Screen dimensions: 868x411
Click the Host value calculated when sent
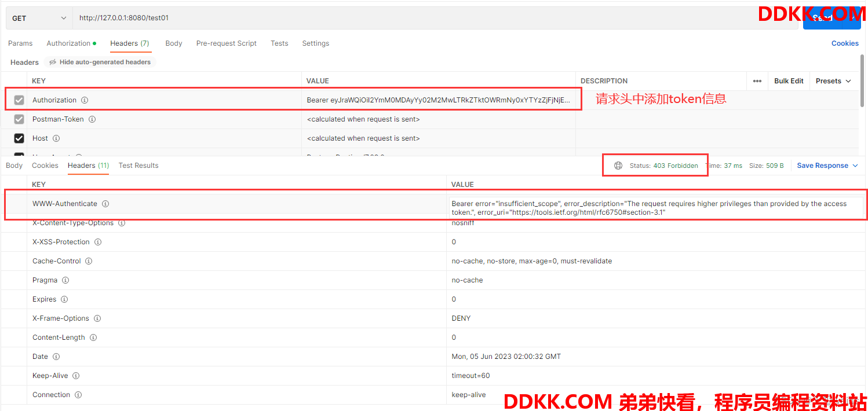[x=363, y=138]
